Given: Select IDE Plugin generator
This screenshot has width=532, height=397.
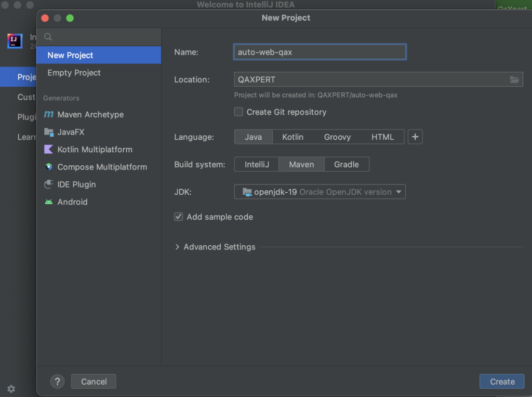Looking at the screenshot, I should pos(99,184).
